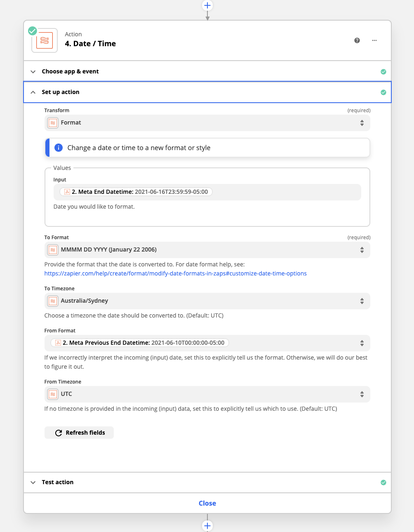
Task: Open the zapier date format help link
Action: (176, 273)
